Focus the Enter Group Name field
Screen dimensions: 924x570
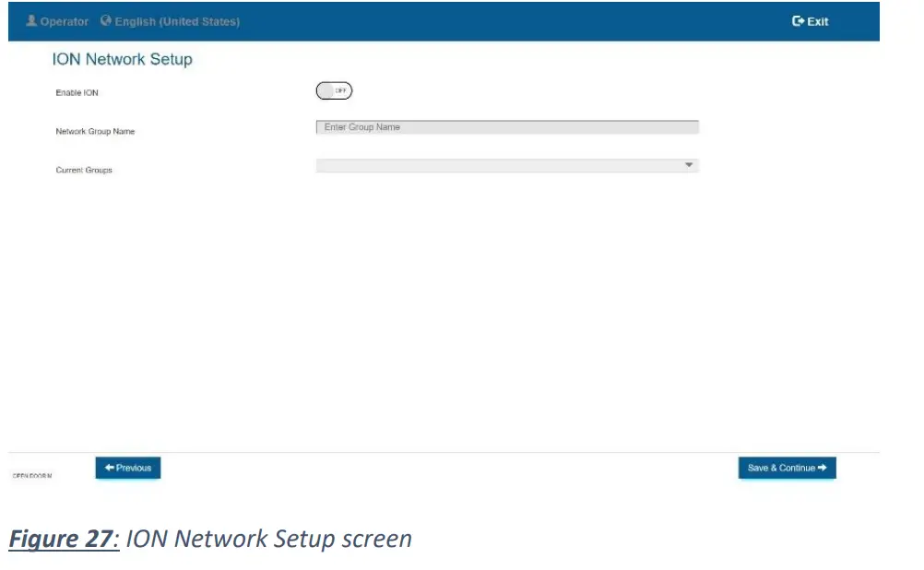coord(506,127)
